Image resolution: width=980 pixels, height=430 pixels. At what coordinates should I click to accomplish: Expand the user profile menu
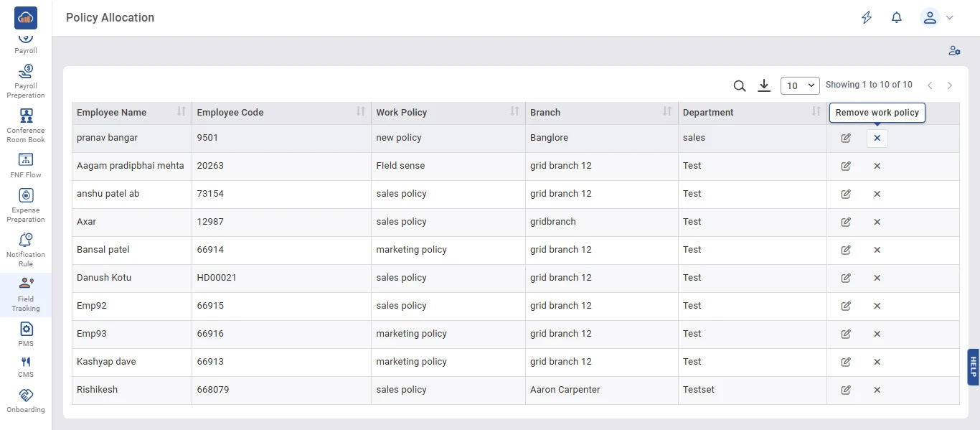938,18
